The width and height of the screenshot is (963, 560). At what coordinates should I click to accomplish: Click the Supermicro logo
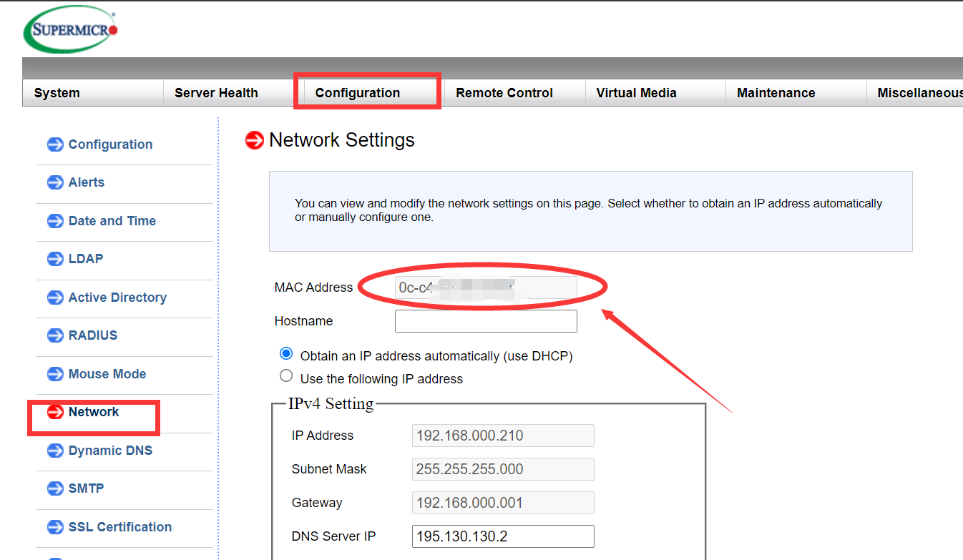pos(71,29)
